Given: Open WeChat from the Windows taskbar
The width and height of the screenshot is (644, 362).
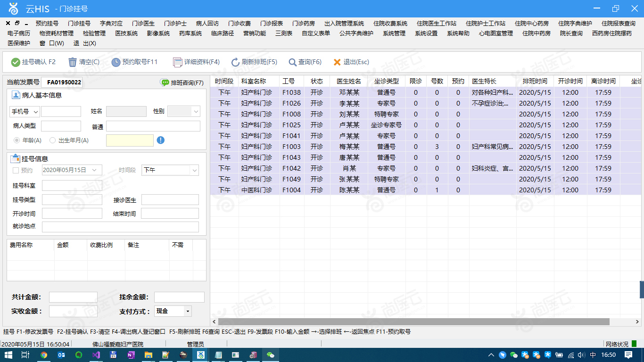Looking at the screenshot, I should 270,355.
